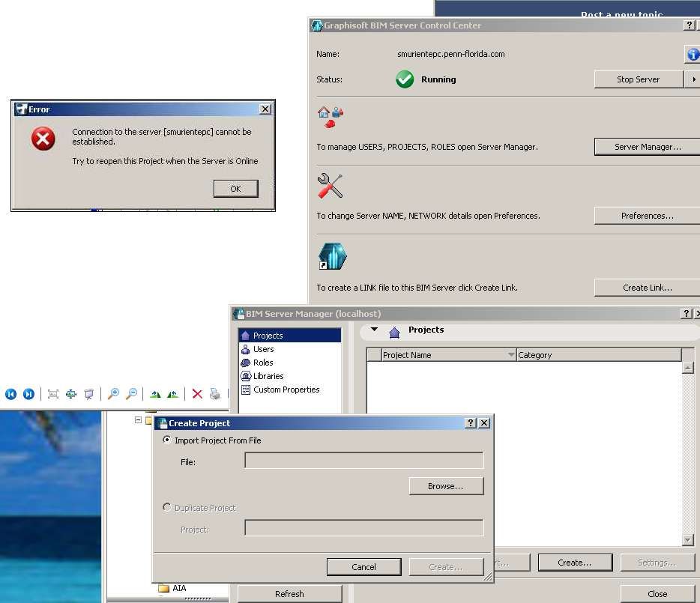Click the wrench and screwdriver preferences icon
The width and height of the screenshot is (700, 603).
[330, 185]
